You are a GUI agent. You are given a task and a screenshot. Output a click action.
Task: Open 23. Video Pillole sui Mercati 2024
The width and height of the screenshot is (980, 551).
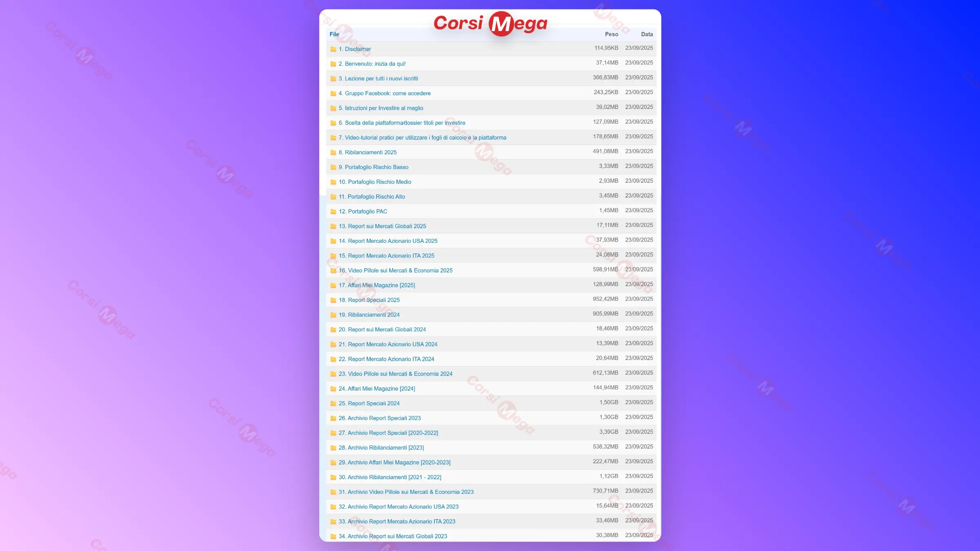point(400,374)
